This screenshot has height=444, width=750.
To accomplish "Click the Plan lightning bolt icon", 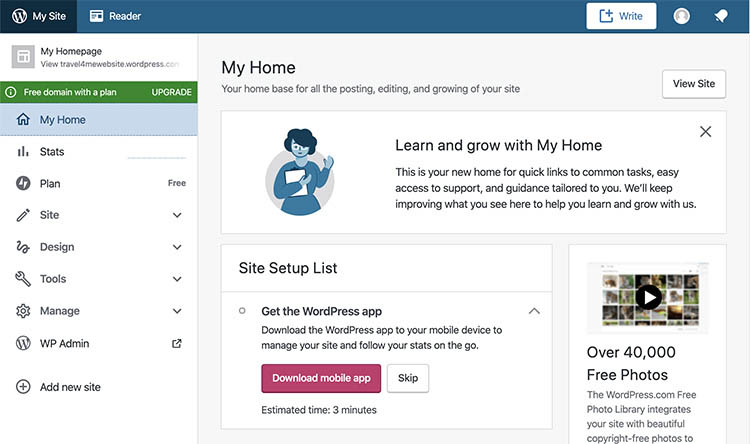I will [x=22, y=184].
